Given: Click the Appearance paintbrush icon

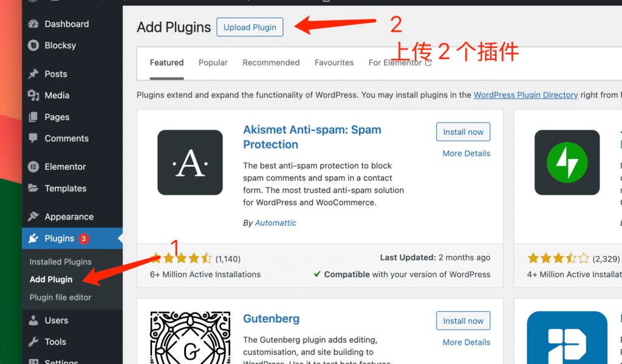Looking at the screenshot, I should [33, 217].
